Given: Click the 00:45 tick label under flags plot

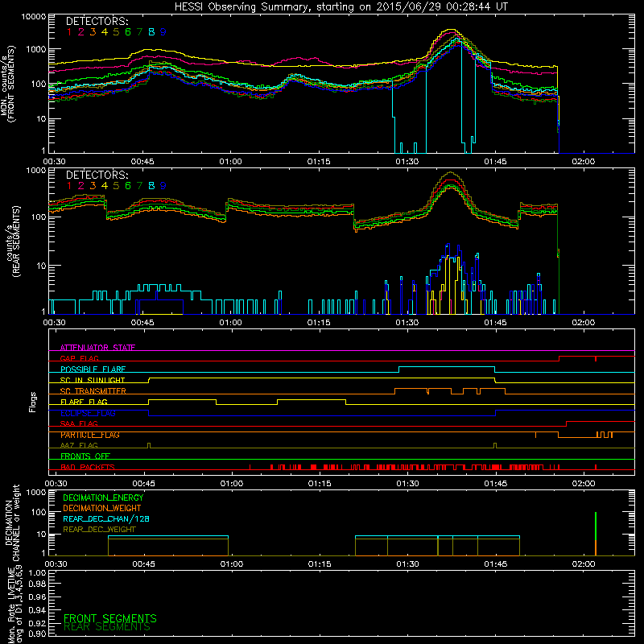Looking at the screenshot, I should (x=144, y=484).
